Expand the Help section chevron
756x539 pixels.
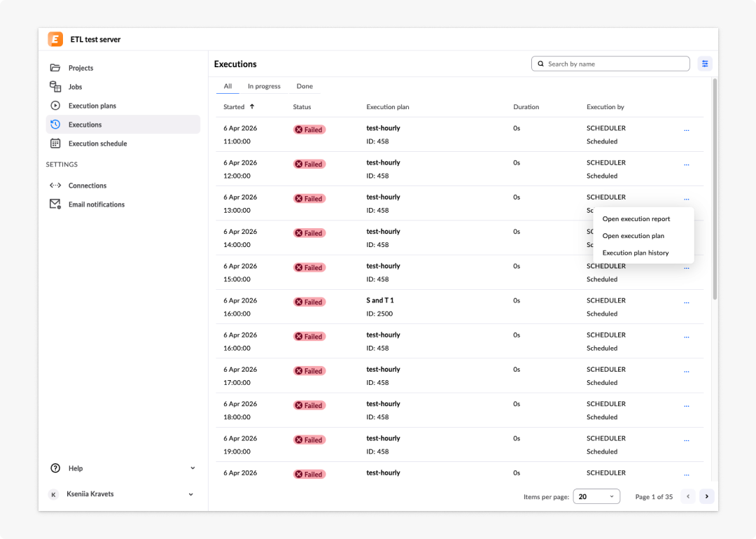192,468
